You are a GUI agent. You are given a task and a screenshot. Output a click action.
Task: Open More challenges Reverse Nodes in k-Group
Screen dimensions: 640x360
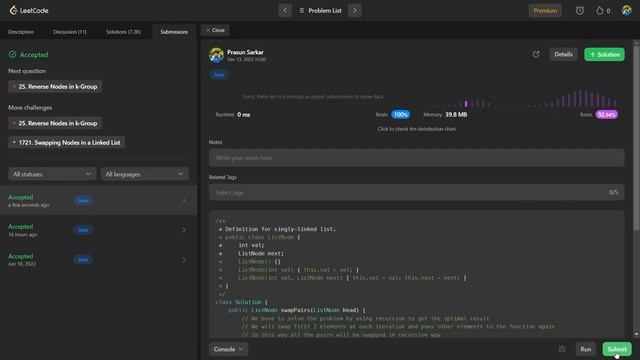point(55,123)
